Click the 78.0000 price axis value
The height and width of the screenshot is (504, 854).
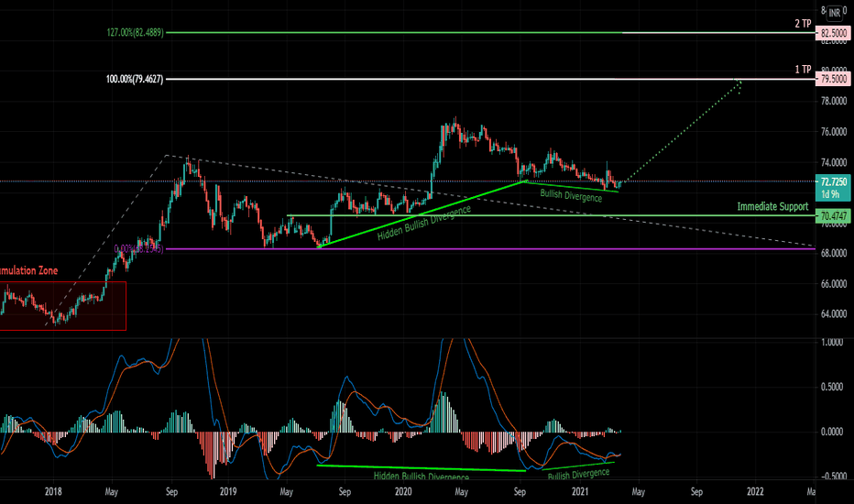coord(834,101)
